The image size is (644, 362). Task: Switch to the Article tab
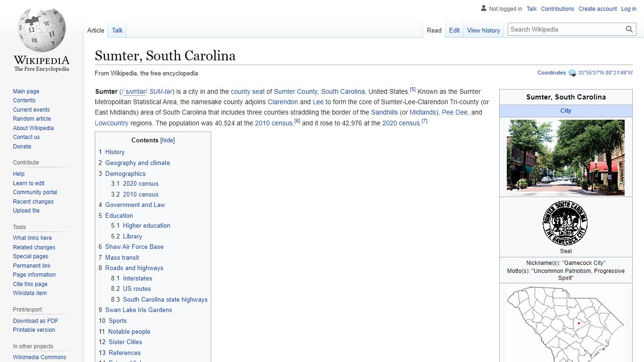coord(96,30)
